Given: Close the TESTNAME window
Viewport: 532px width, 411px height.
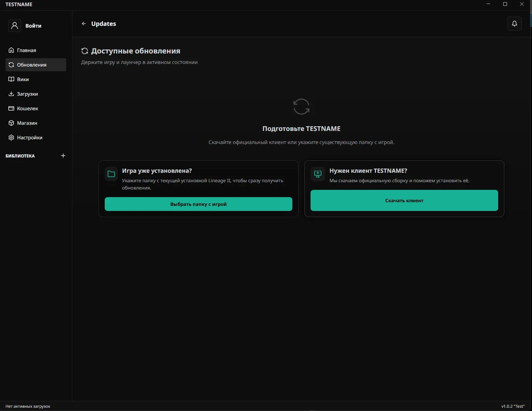Looking at the screenshot, I should point(522,4).
